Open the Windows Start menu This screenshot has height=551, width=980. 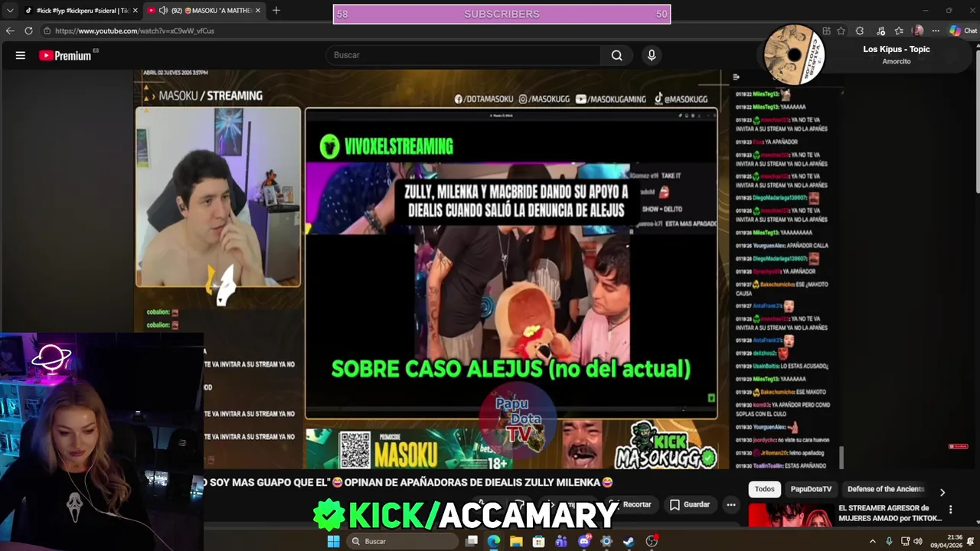click(x=333, y=541)
